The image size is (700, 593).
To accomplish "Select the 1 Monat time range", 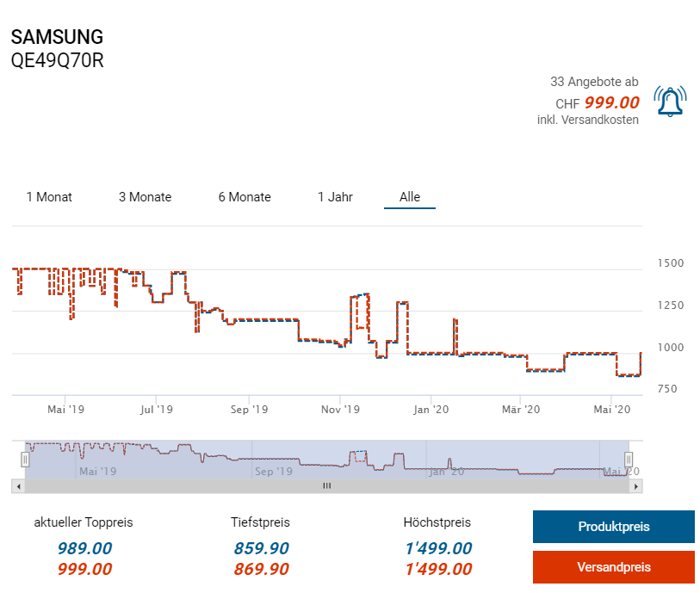I will [x=49, y=197].
